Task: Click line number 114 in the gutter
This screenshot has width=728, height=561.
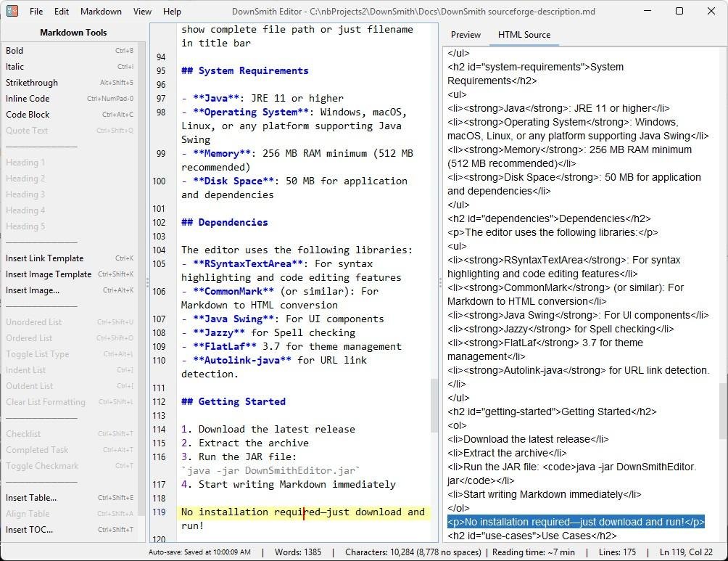Action: pos(159,430)
